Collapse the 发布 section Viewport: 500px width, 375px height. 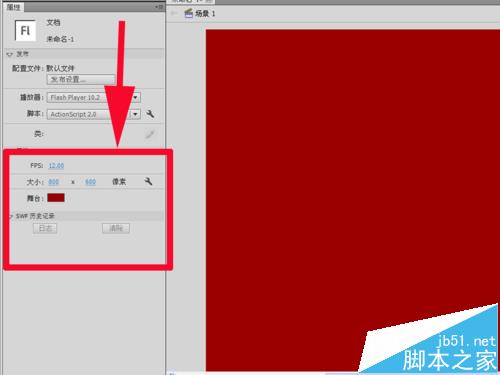(x=9, y=54)
